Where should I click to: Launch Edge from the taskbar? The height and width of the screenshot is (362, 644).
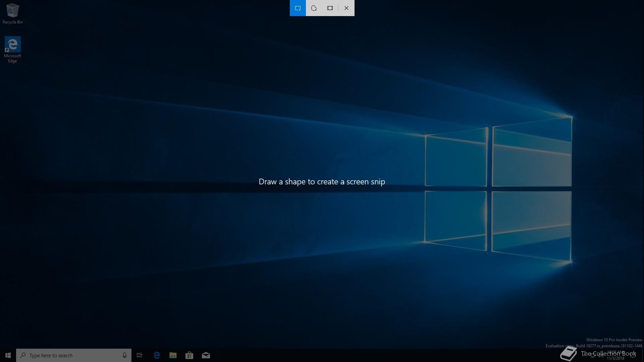pos(157,355)
